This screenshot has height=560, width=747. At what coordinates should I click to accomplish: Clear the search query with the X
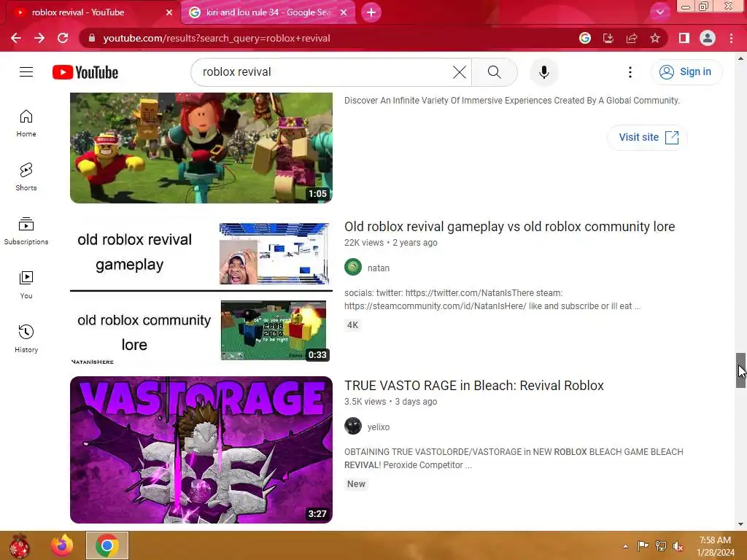[460, 72]
